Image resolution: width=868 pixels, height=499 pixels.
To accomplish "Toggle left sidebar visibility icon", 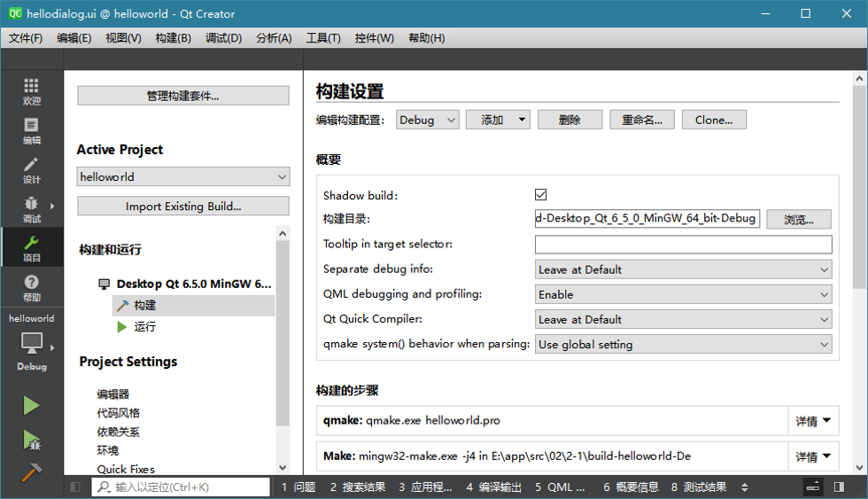I will pos(75,487).
